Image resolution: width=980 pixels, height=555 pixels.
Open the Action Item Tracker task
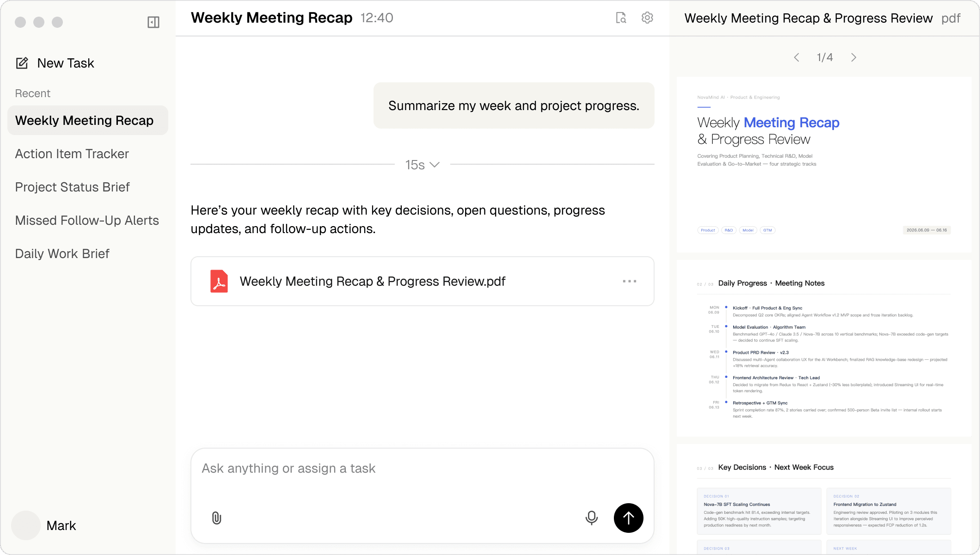point(72,154)
